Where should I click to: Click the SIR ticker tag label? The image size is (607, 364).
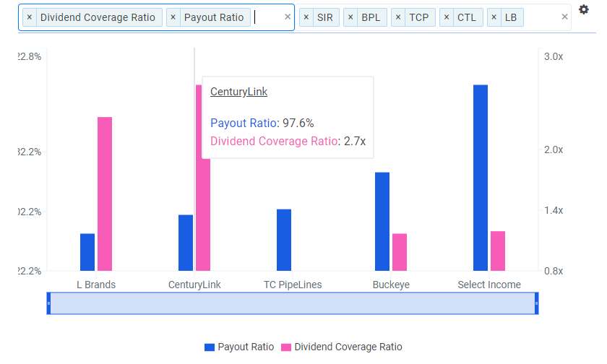point(324,17)
